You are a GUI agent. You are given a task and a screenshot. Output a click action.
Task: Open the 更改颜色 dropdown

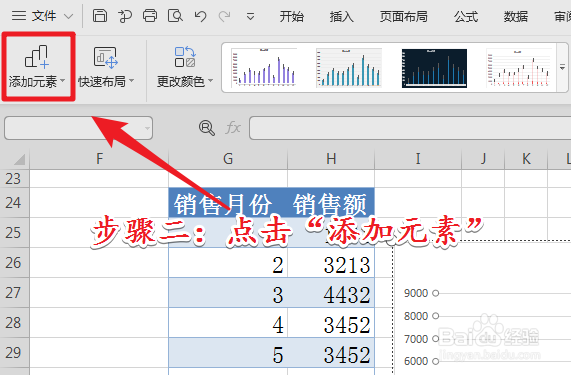coord(185,67)
